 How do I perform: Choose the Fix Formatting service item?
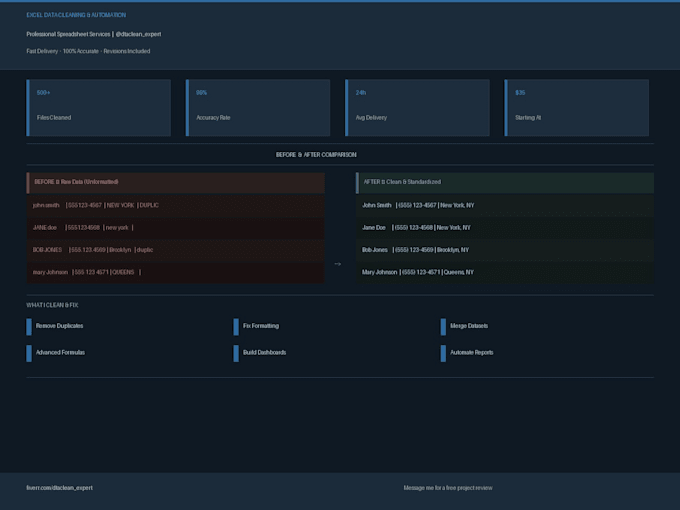point(256,326)
